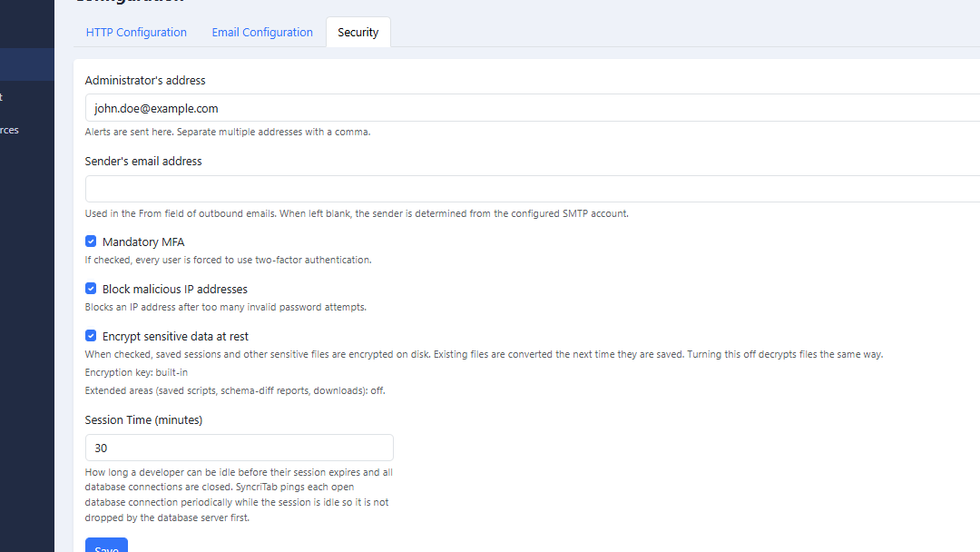Click the Extended areas off status line
This screenshot has height=552, width=980.
pos(235,390)
